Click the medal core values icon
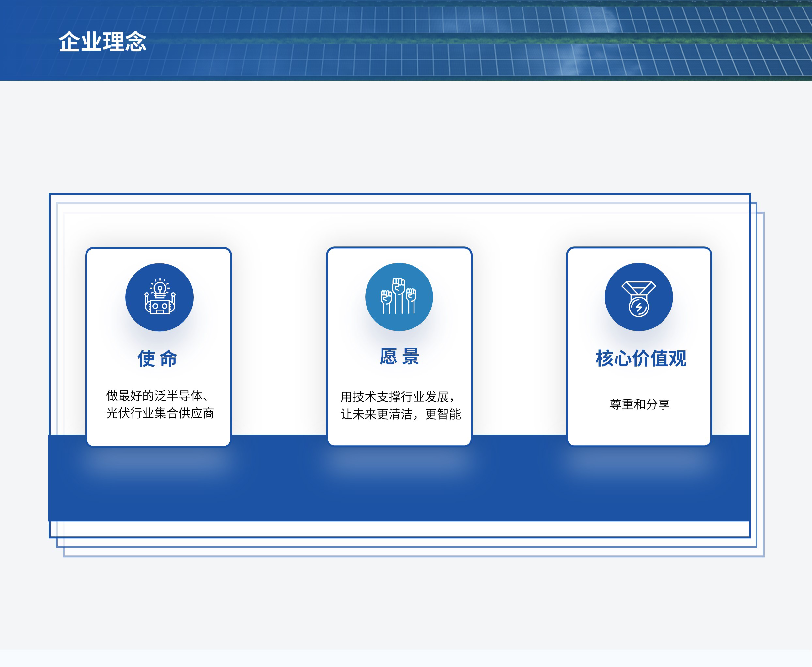The height and width of the screenshot is (667, 812). click(638, 297)
